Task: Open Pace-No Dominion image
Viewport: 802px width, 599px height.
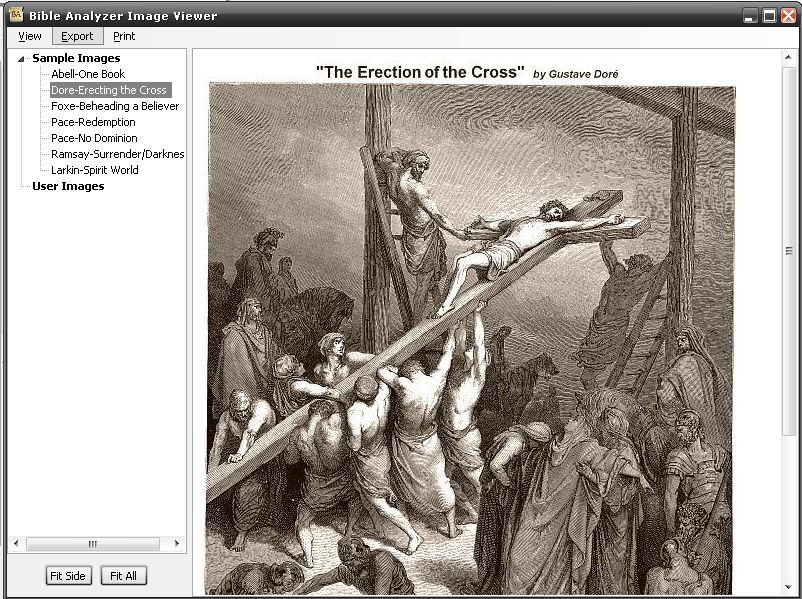Action: (94, 138)
